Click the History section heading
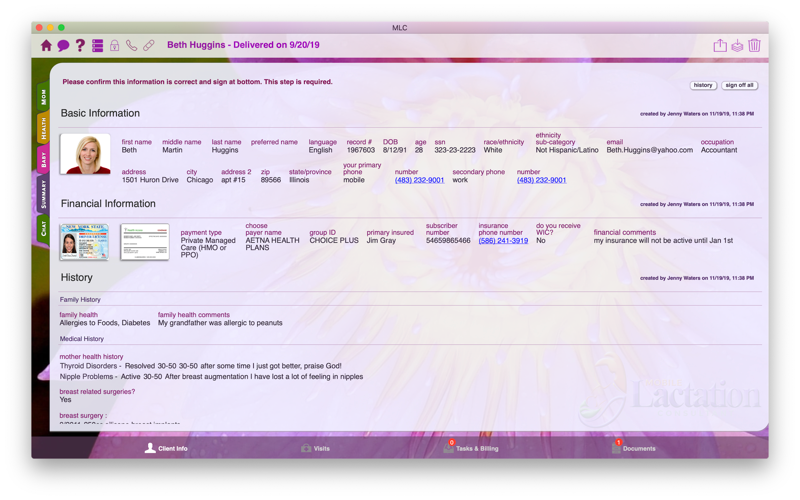Screen dimensions: 800x500 tap(77, 278)
